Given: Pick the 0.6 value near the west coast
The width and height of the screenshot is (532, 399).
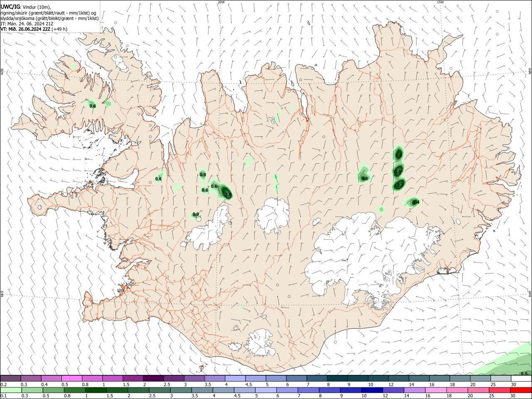Looking at the screenshot, I should click(x=158, y=179).
